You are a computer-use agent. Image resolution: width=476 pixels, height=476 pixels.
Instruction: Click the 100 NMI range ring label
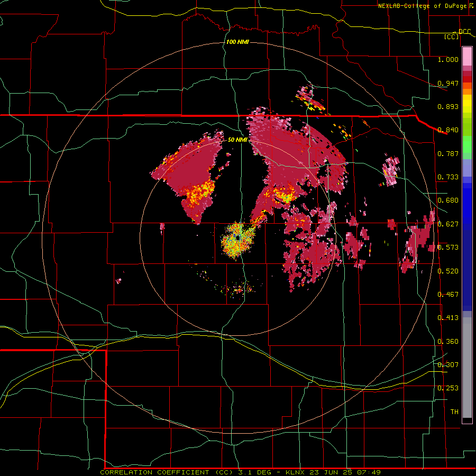click(237, 42)
